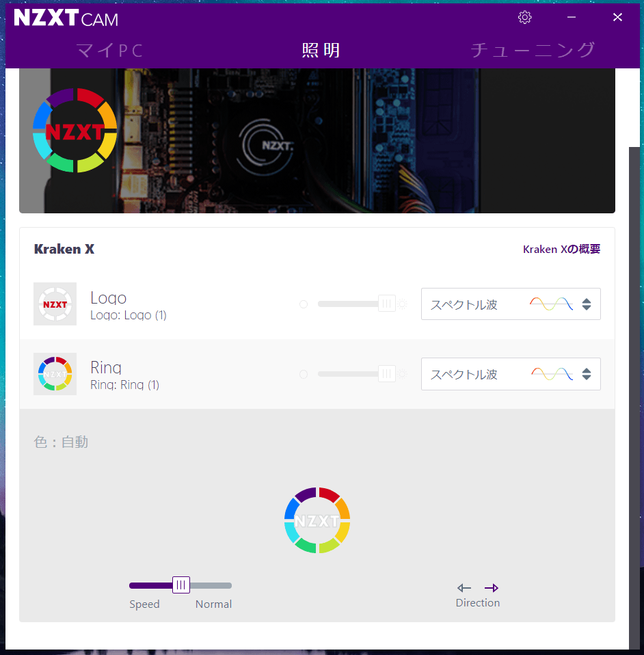Image resolution: width=644 pixels, height=655 pixels.
Task: Click the Logo minimum brightness dot icon
Action: click(x=304, y=304)
